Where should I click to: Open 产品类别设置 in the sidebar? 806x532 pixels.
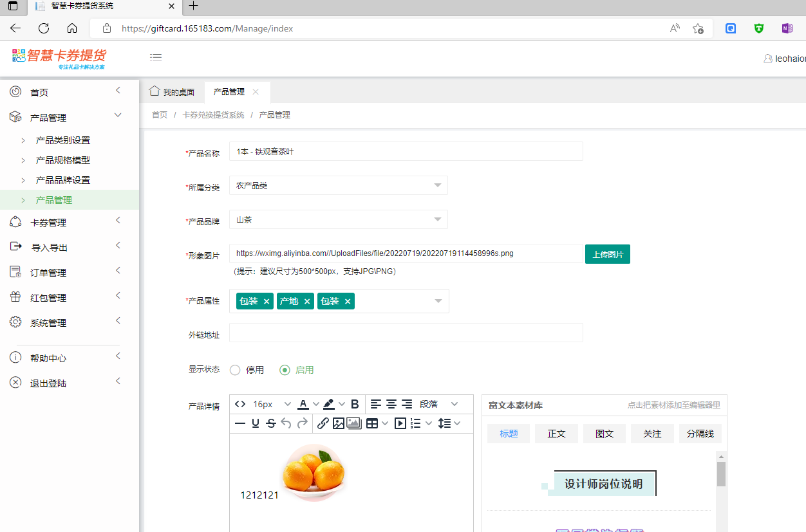[x=63, y=140]
